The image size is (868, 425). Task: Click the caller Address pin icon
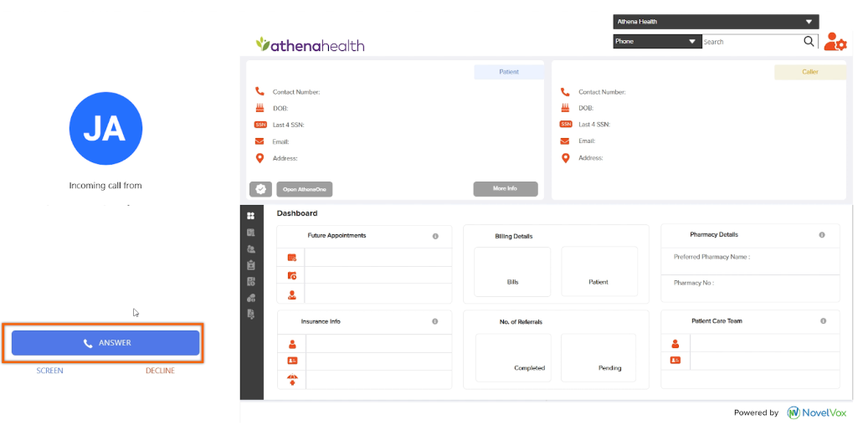click(x=565, y=158)
